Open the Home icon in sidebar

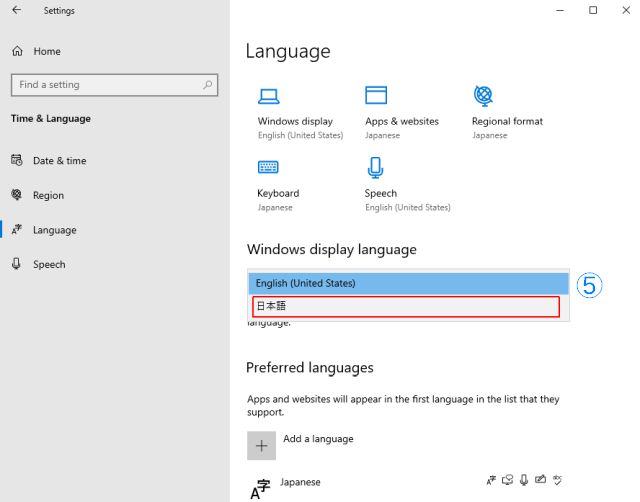click(17, 51)
